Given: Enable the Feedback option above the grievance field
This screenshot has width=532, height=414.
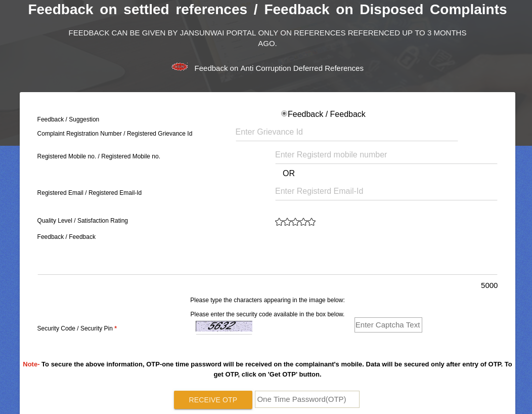Looking at the screenshot, I should [284, 113].
